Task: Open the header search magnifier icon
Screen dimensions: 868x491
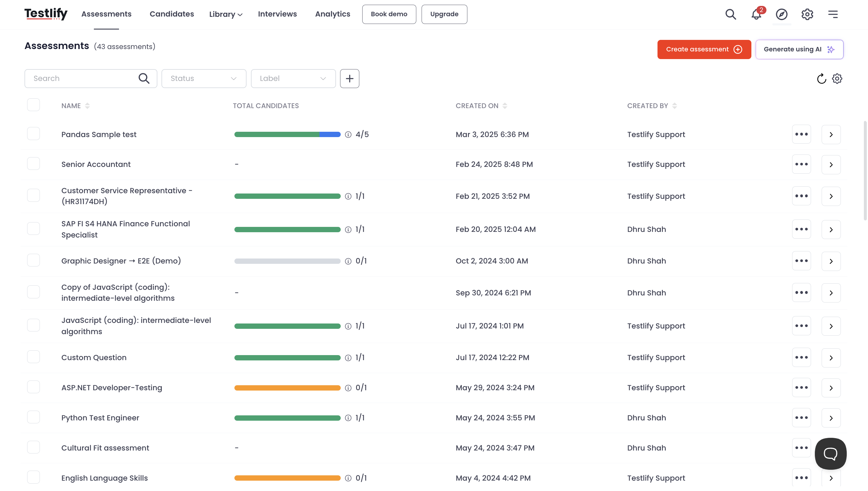Action: (730, 14)
